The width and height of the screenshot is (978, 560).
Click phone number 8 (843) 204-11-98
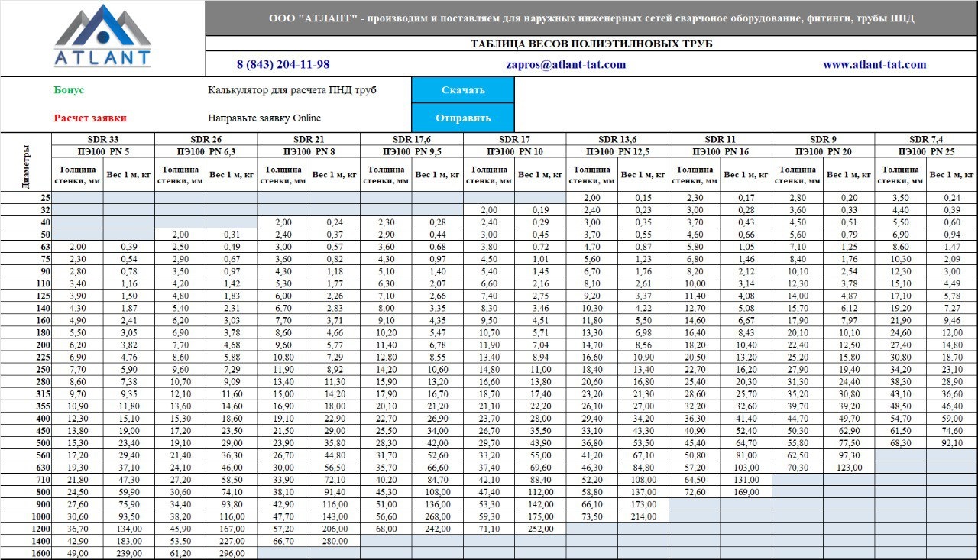283,65
